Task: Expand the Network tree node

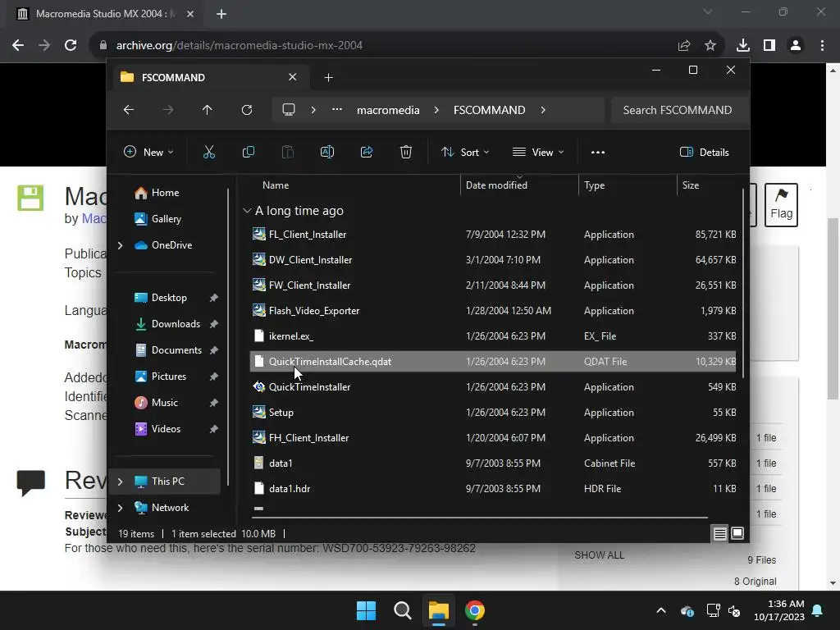Action: click(x=120, y=507)
